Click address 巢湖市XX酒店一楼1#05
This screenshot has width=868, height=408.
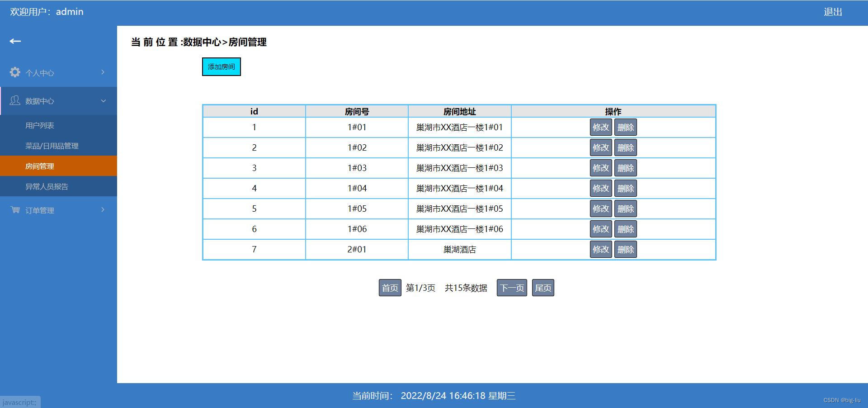tap(459, 209)
